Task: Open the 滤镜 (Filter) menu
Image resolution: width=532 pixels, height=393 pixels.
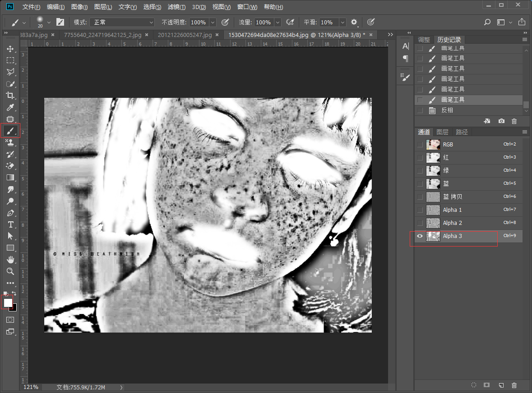Action: [176, 7]
